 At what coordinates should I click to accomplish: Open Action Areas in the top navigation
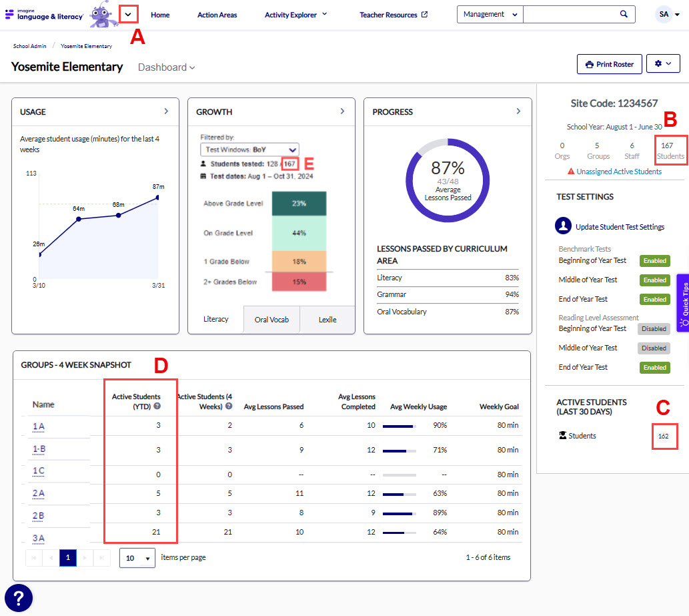point(217,15)
